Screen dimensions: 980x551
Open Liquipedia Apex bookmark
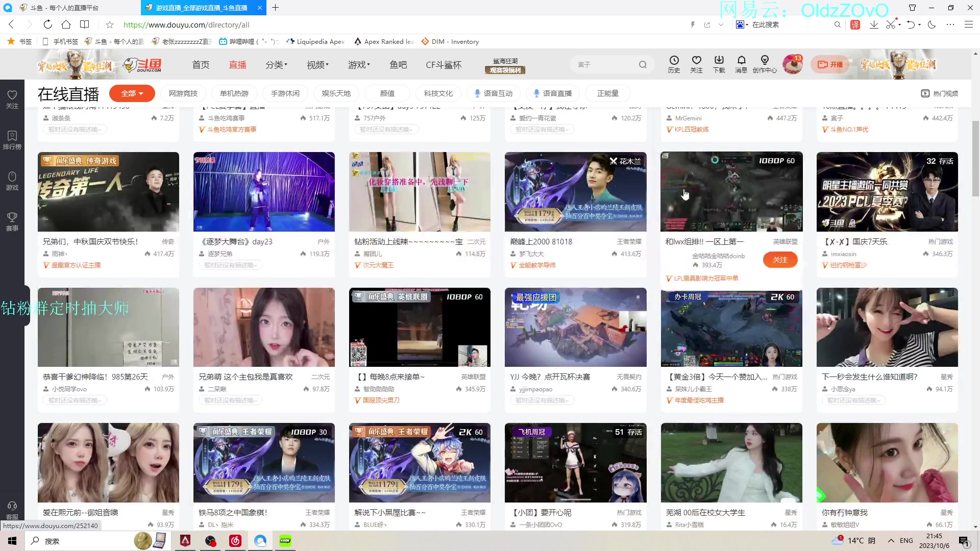tap(315, 42)
